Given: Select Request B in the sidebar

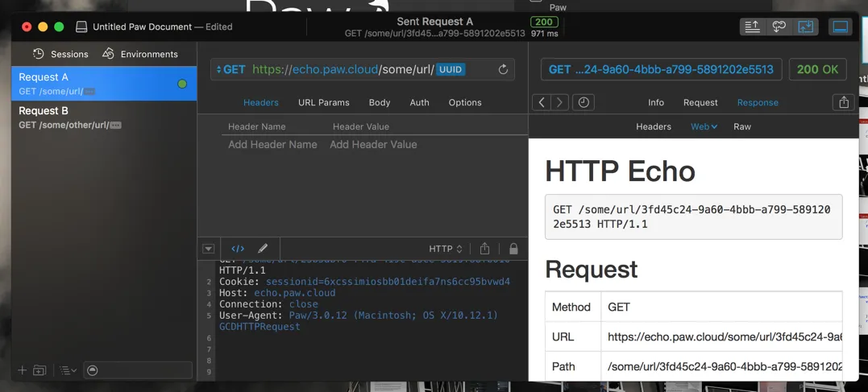Looking at the screenshot, I should pyautogui.click(x=104, y=118).
